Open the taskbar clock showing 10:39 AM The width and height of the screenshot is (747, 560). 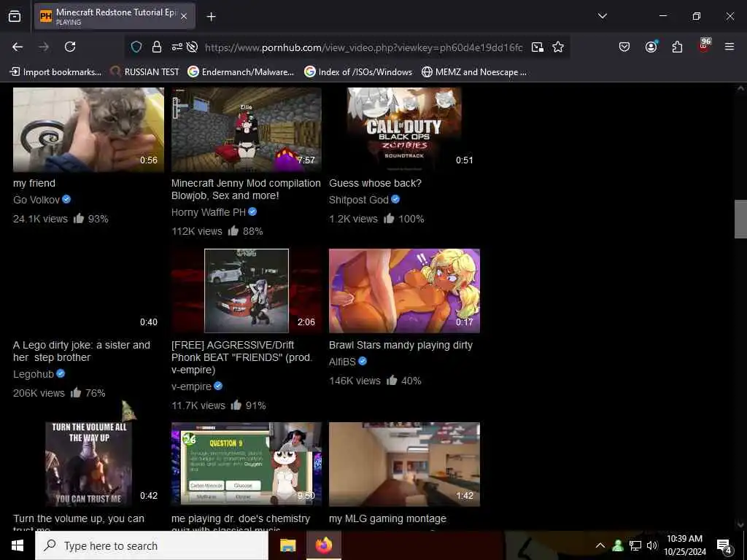click(684, 545)
